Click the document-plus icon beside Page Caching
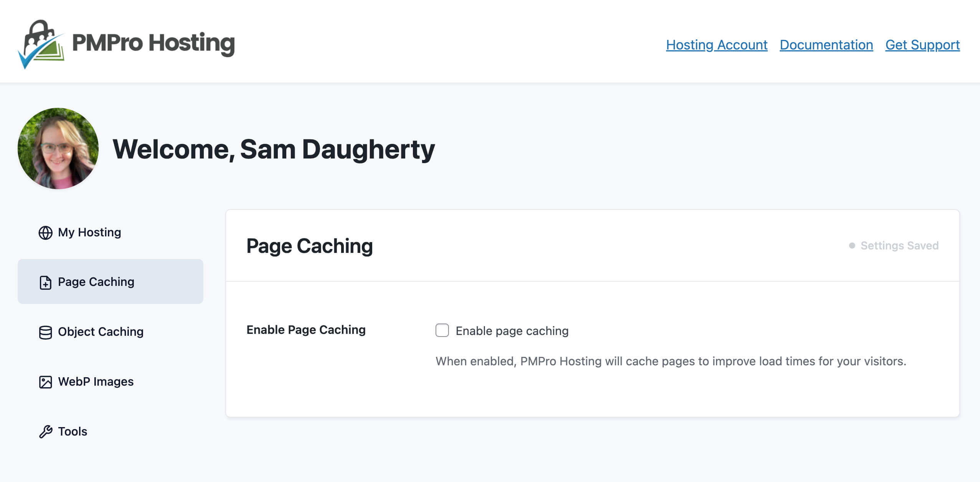Screen dimensions: 980x482 tap(45, 282)
